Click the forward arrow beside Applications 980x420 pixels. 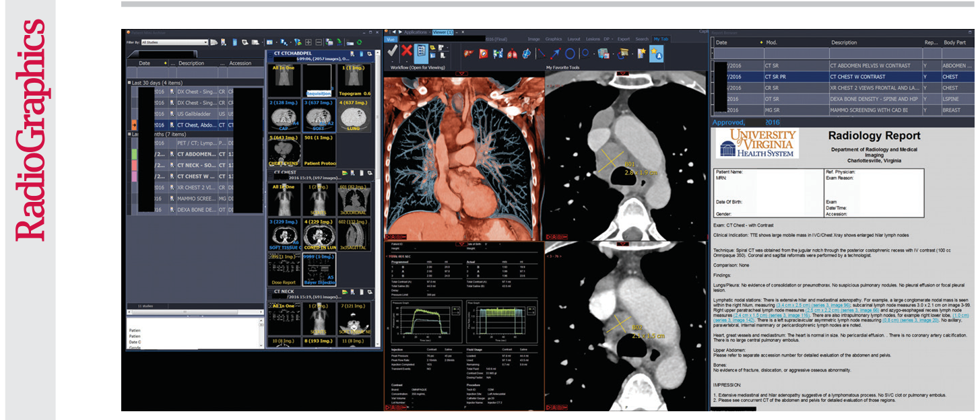click(400, 32)
